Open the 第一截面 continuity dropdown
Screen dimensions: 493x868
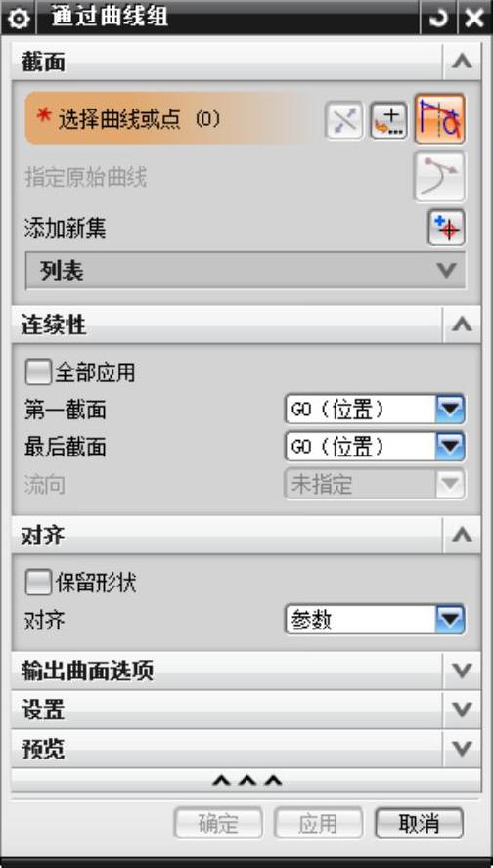pyautogui.click(x=375, y=410)
